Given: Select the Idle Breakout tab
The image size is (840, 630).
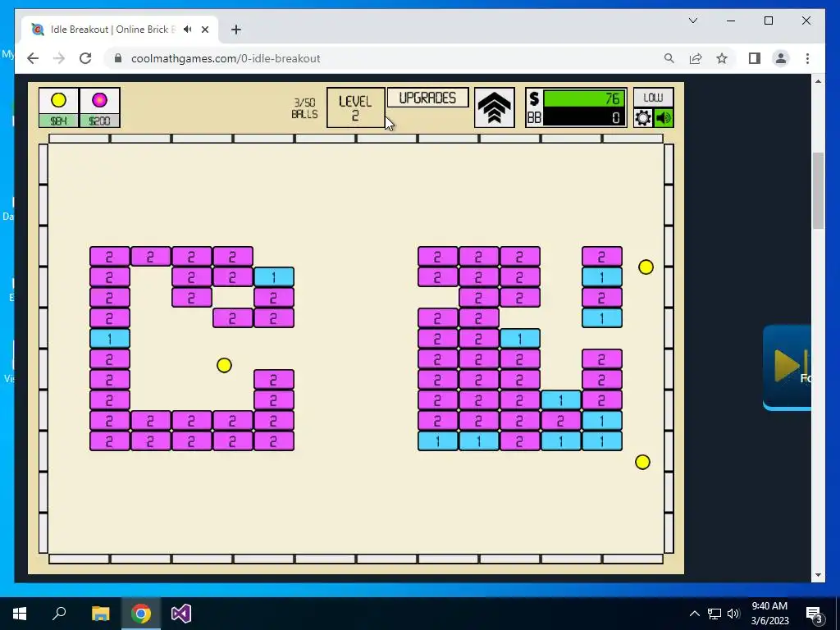Looking at the screenshot, I should click(120, 30).
